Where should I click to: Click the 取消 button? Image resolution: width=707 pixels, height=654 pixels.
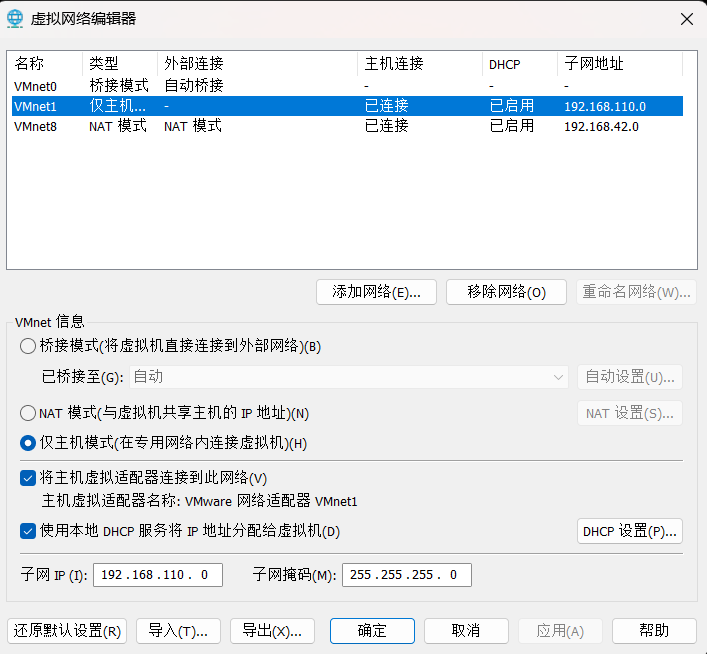click(466, 631)
